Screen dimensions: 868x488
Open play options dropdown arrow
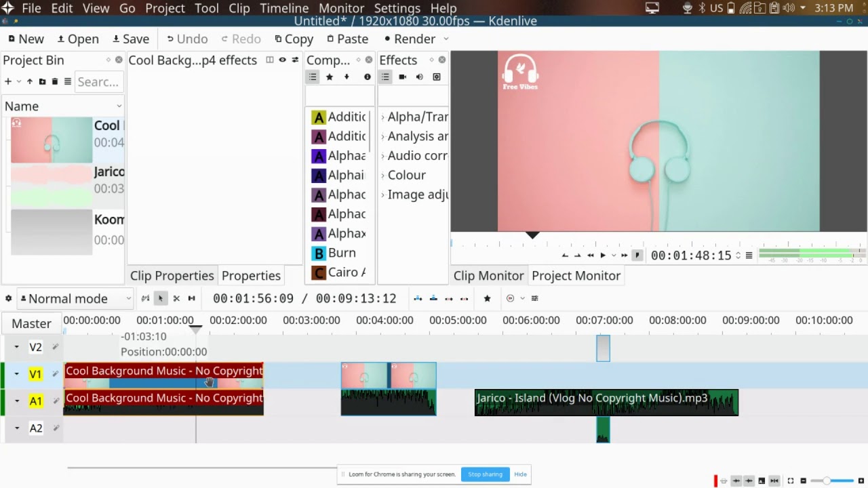click(614, 256)
